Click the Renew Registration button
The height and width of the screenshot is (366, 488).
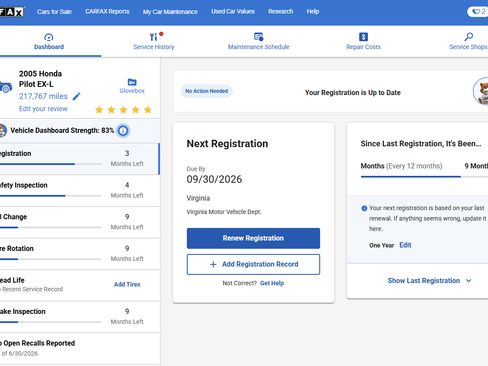(253, 238)
